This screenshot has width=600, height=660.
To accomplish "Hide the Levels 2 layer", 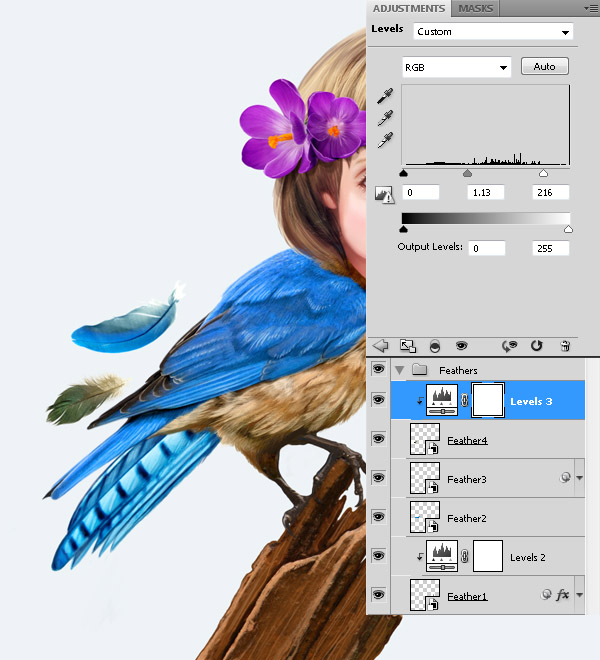I will pyautogui.click(x=379, y=556).
